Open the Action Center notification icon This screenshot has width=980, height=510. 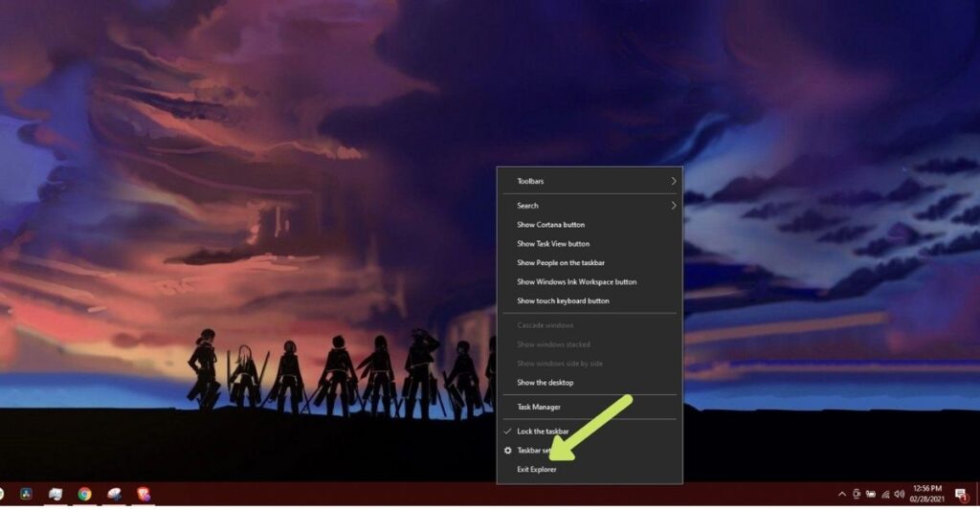[x=961, y=495]
